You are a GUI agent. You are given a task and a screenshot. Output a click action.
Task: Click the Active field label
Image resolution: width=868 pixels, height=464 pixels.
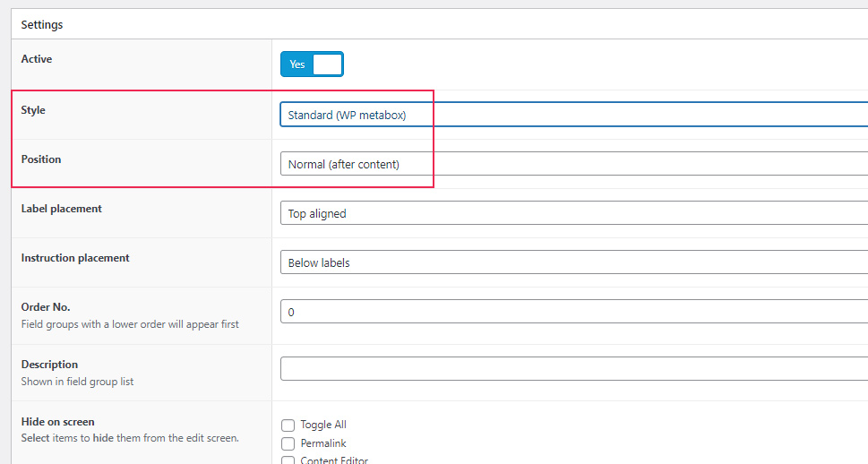pos(37,59)
